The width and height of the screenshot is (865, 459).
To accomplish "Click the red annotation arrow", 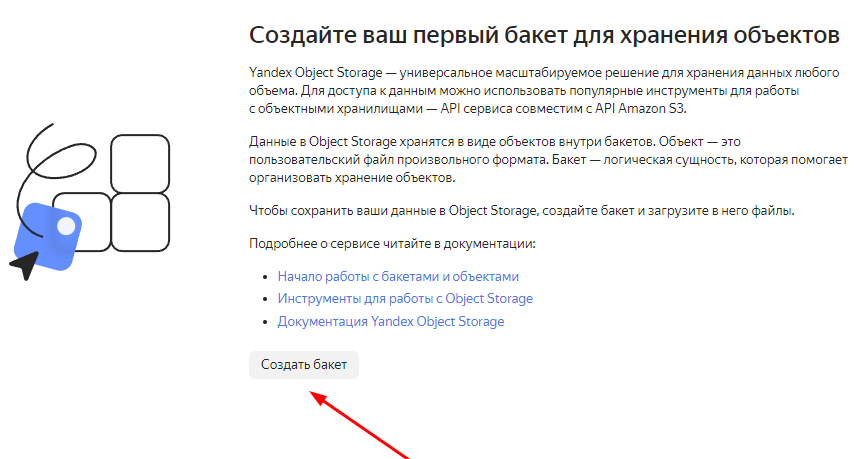I will (x=360, y=423).
